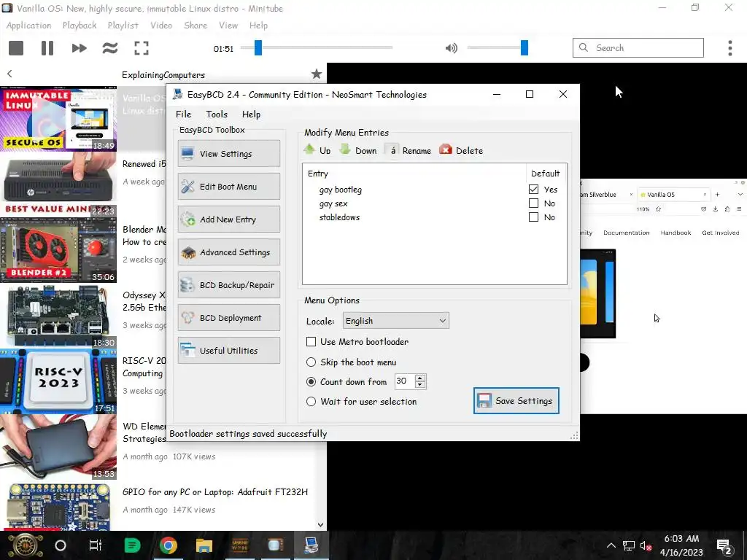Pause the Minitube video
Image resolution: width=747 pixels, height=560 pixels.
pos(47,47)
